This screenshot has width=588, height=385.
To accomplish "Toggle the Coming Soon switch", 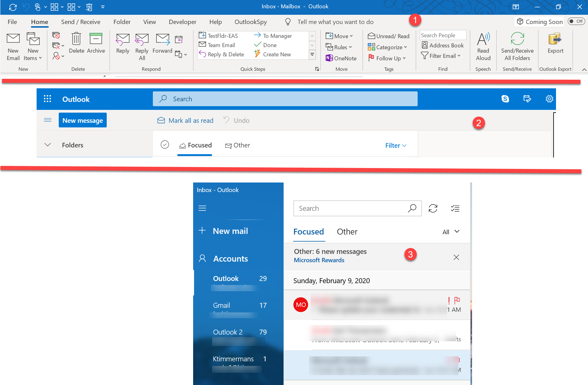I will [576, 21].
